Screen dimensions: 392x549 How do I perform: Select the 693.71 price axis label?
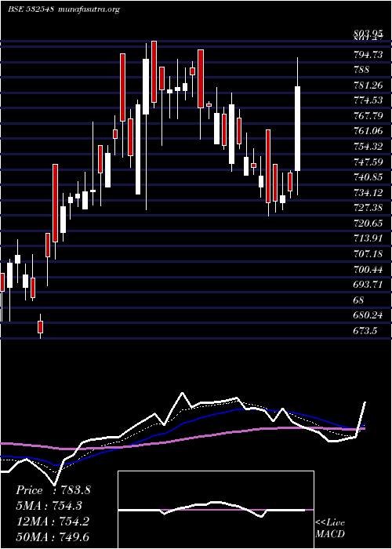pyautogui.click(x=368, y=284)
